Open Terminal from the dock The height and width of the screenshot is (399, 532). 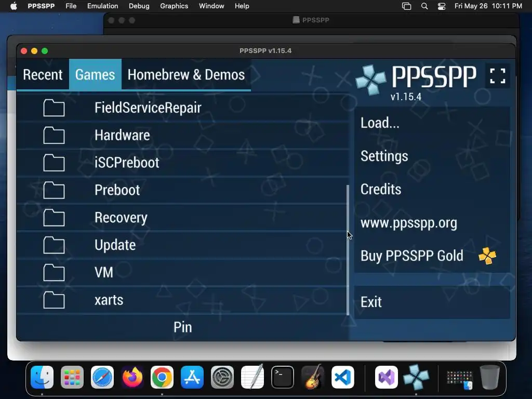click(x=282, y=377)
